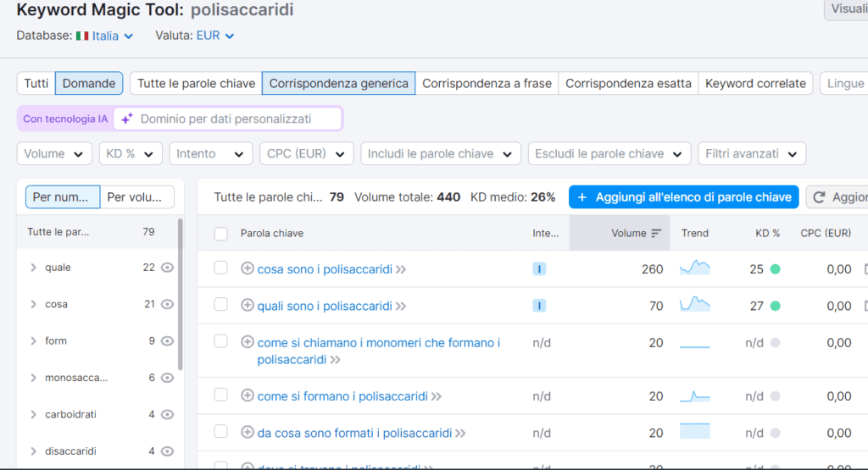Open 'Escludi le parole chiave' dropdown

point(609,154)
